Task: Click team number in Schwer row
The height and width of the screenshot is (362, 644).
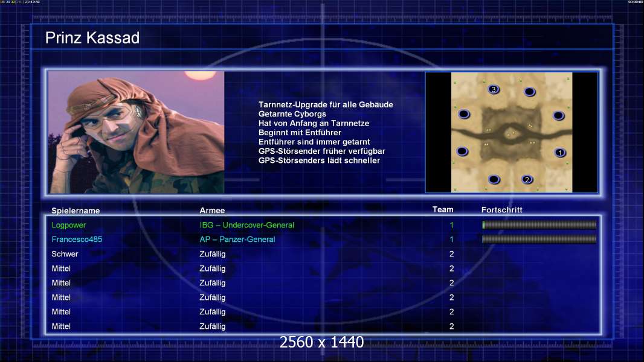Action: 451,254
